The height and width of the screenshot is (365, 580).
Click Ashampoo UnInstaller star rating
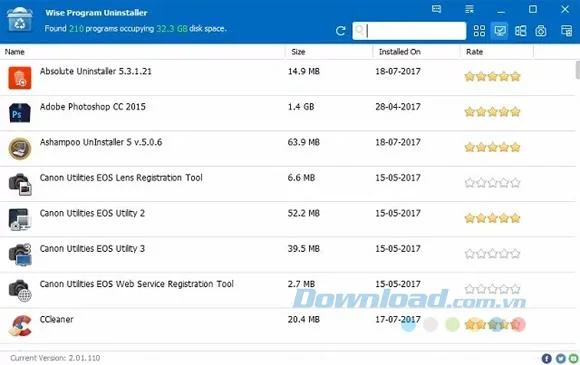click(x=492, y=147)
